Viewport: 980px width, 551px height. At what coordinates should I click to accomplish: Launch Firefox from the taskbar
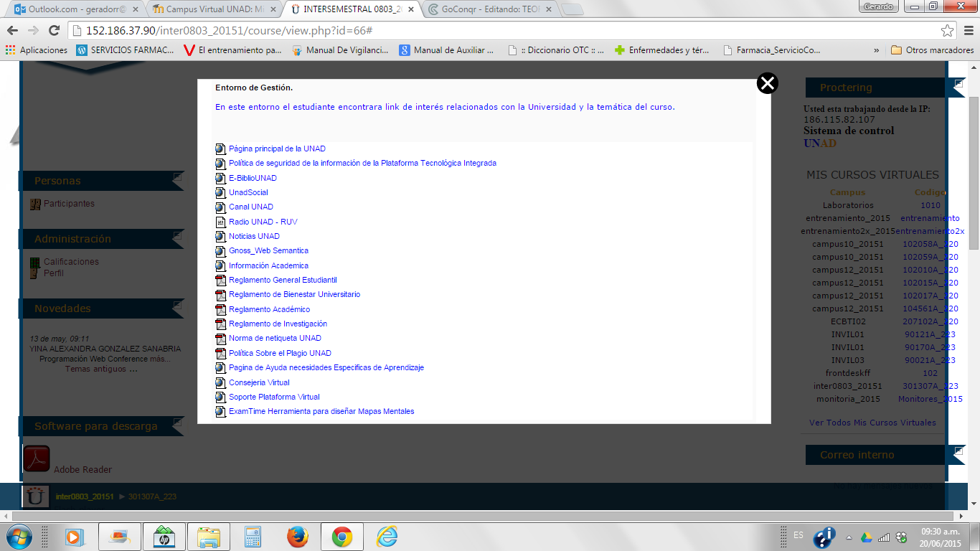[x=297, y=537]
